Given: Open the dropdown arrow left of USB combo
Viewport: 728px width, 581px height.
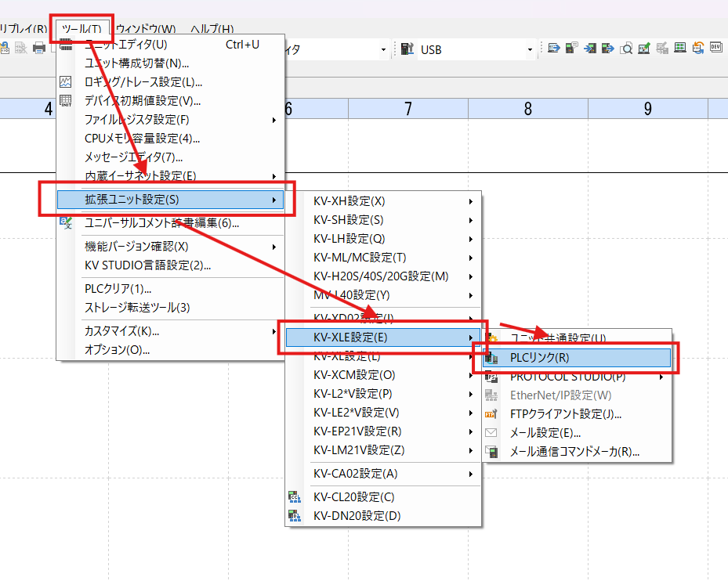Looking at the screenshot, I should tap(383, 49).
